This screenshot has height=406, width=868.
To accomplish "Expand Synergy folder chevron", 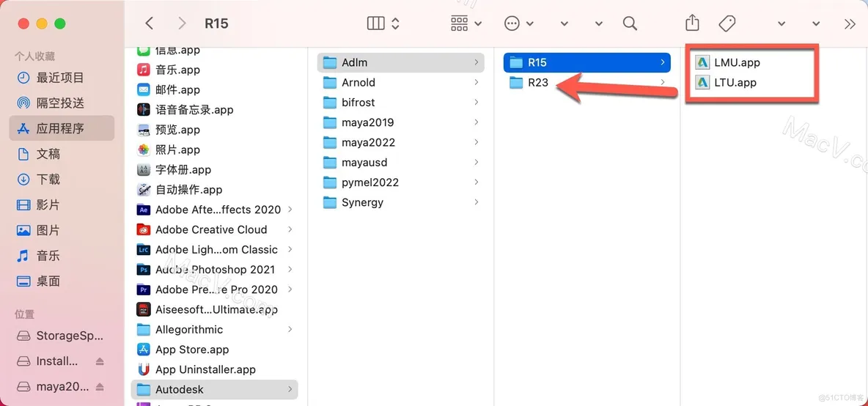I will click(x=477, y=202).
